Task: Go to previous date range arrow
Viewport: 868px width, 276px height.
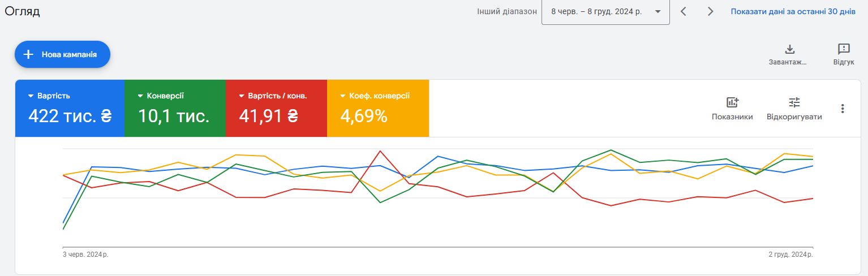Action: coord(684,11)
